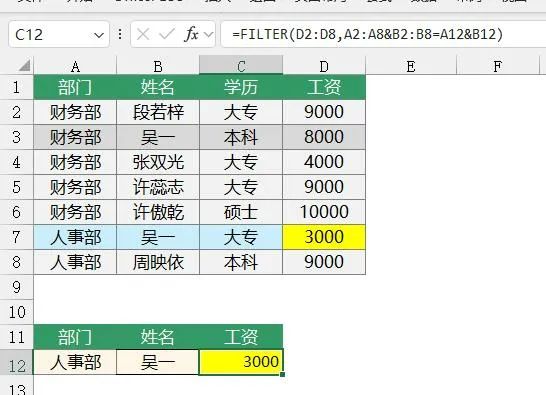The height and width of the screenshot is (395, 546).
Task: Click the Cancel formula X icon
Action: [x=143, y=34]
